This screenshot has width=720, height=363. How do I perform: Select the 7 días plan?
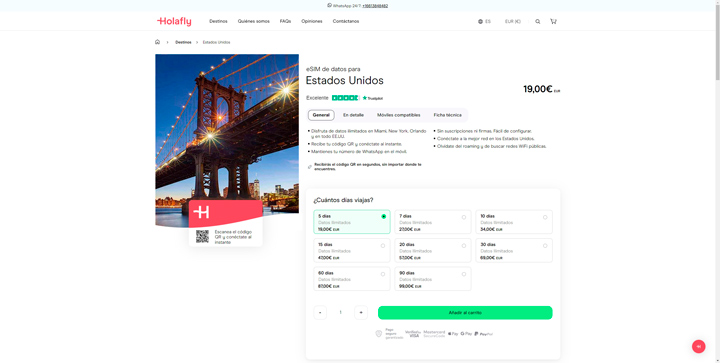(x=433, y=222)
